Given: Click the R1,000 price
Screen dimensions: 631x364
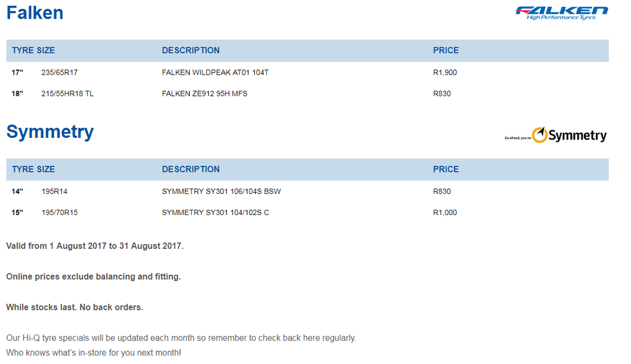Looking at the screenshot, I should [445, 212].
